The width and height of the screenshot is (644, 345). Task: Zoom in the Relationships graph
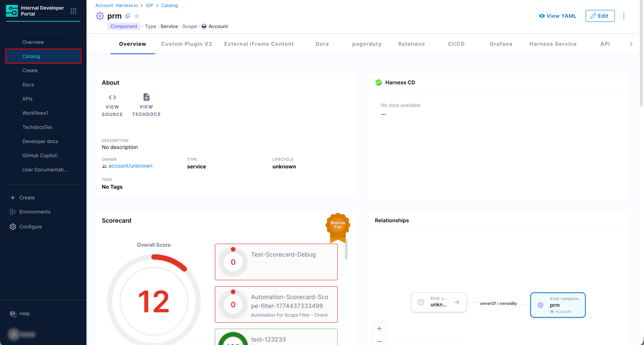379,329
